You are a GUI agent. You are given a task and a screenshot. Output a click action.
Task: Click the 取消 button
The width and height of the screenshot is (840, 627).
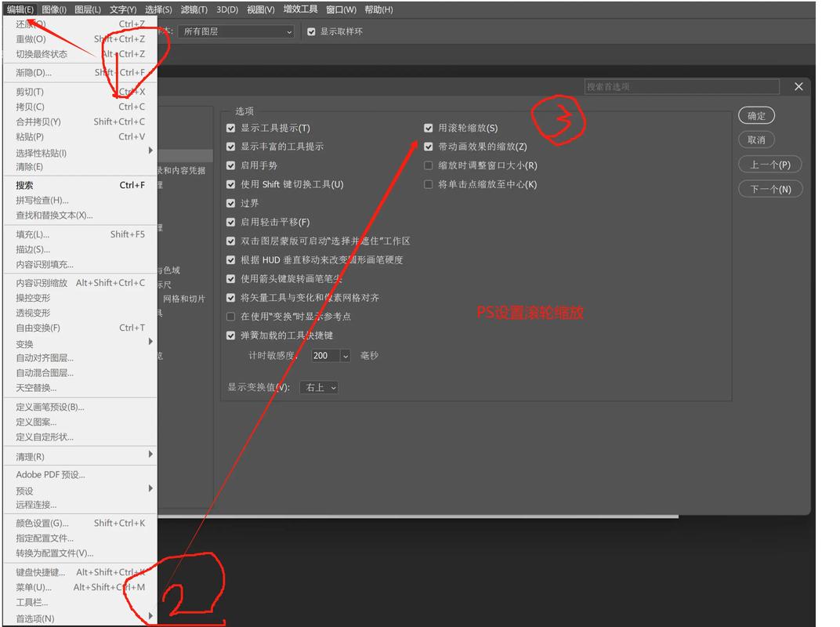[x=756, y=140]
